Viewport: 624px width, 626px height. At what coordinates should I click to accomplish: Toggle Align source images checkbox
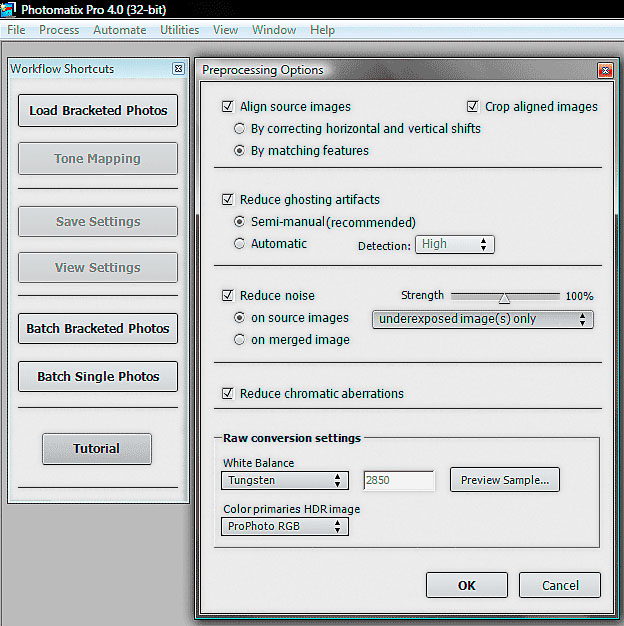coord(229,107)
